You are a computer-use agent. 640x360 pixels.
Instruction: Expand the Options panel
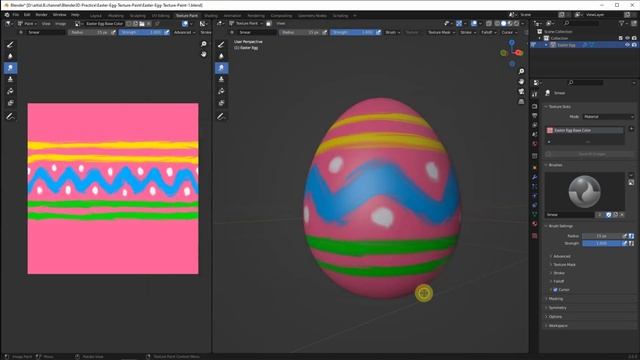[x=554, y=317]
